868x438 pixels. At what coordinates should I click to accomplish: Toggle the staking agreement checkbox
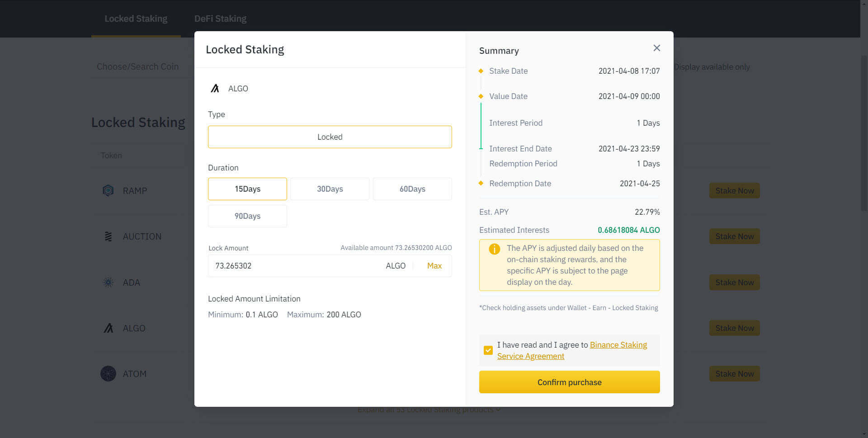pyautogui.click(x=488, y=350)
